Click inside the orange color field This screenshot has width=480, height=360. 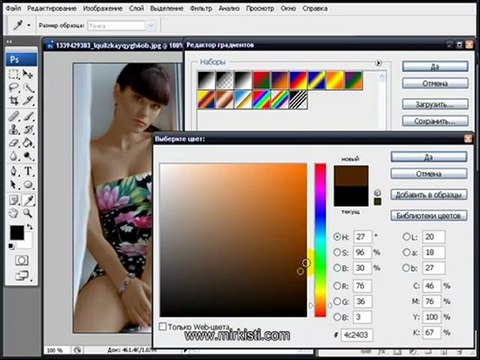233,240
